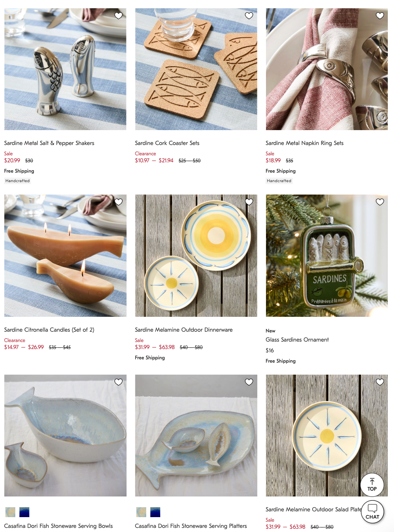View Sardine Citronella Candles (Set of 2)

pyautogui.click(x=49, y=330)
